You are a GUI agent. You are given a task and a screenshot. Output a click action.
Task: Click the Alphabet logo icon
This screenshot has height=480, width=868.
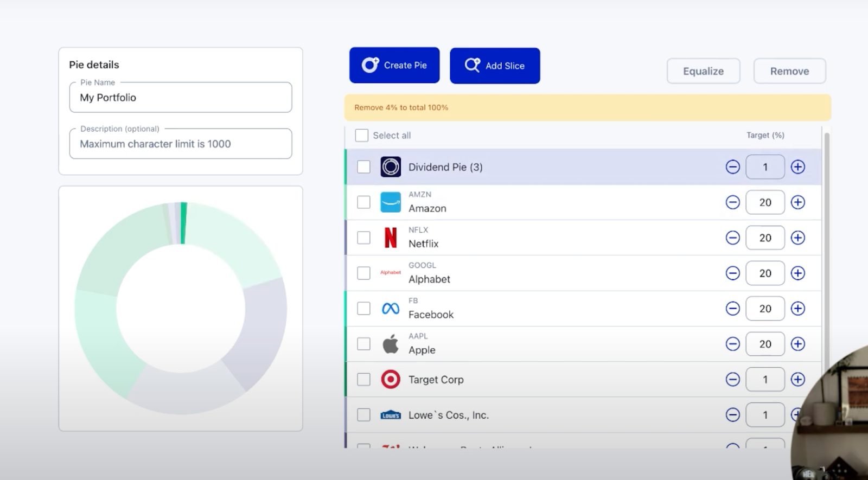point(391,273)
